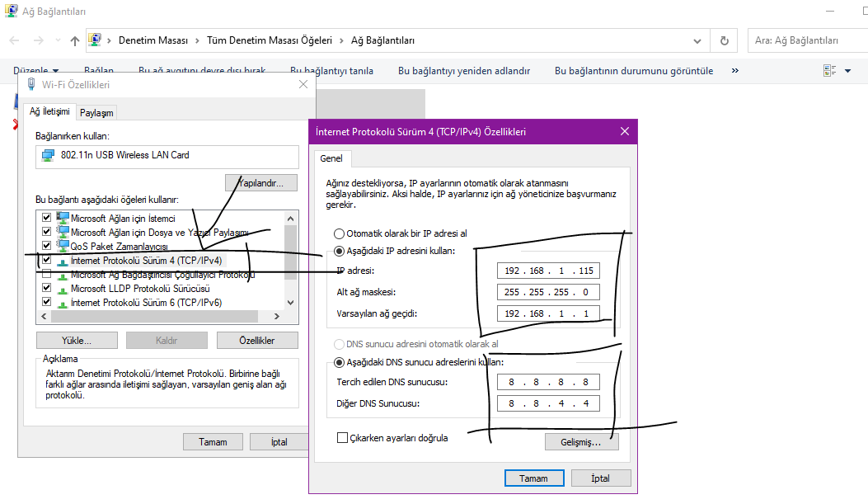868x504 pixels.
Task: Toggle Microsoft LLDP Protokolü Sürücüsü checkbox
Action: (46, 288)
